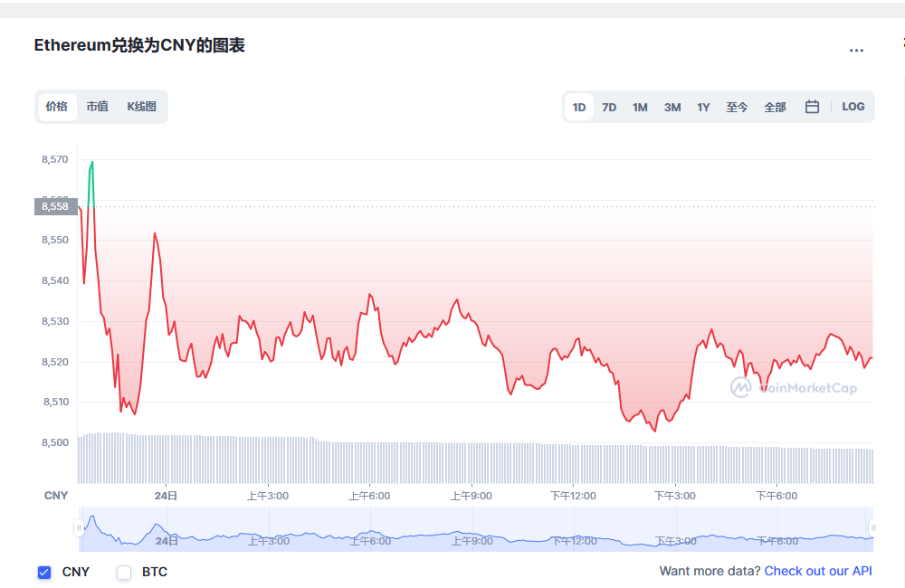Click the 8,570 y-axis value
This screenshot has width=905, height=588.
(x=55, y=159)
